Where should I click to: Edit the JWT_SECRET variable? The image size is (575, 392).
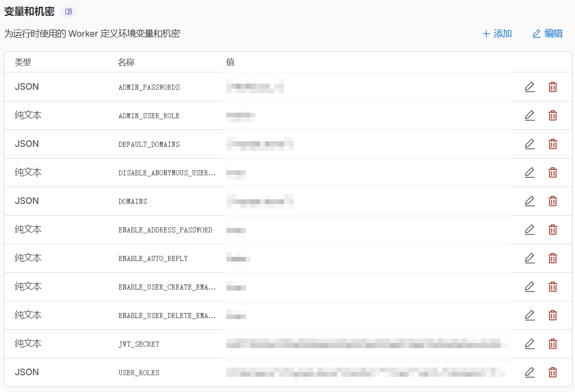pyautogui.click(x=530, y=344)
